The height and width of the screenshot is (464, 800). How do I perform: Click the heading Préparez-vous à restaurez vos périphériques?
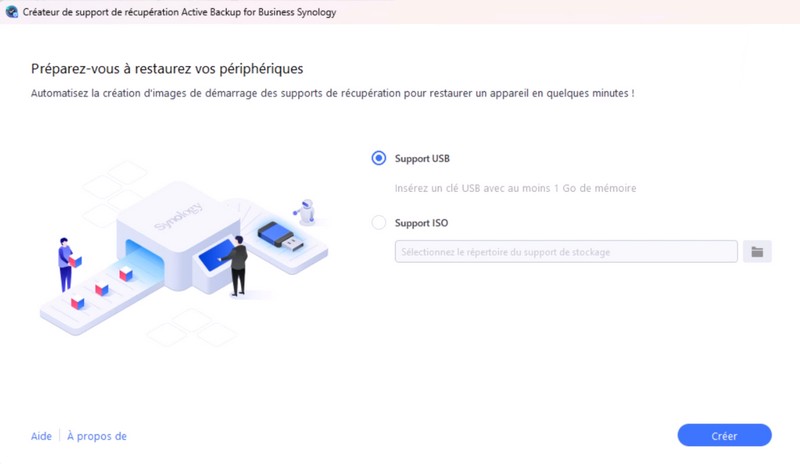pyautogui.click(x=167, y=69)
